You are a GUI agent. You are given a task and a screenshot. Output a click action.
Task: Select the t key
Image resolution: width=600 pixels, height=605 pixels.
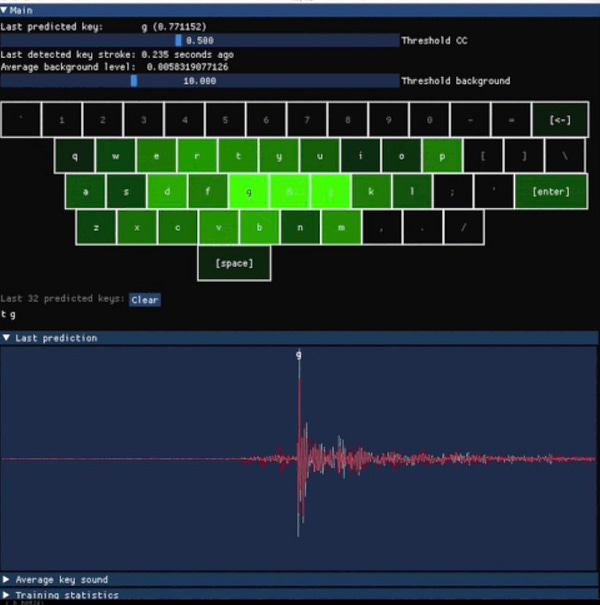(238, 155)
